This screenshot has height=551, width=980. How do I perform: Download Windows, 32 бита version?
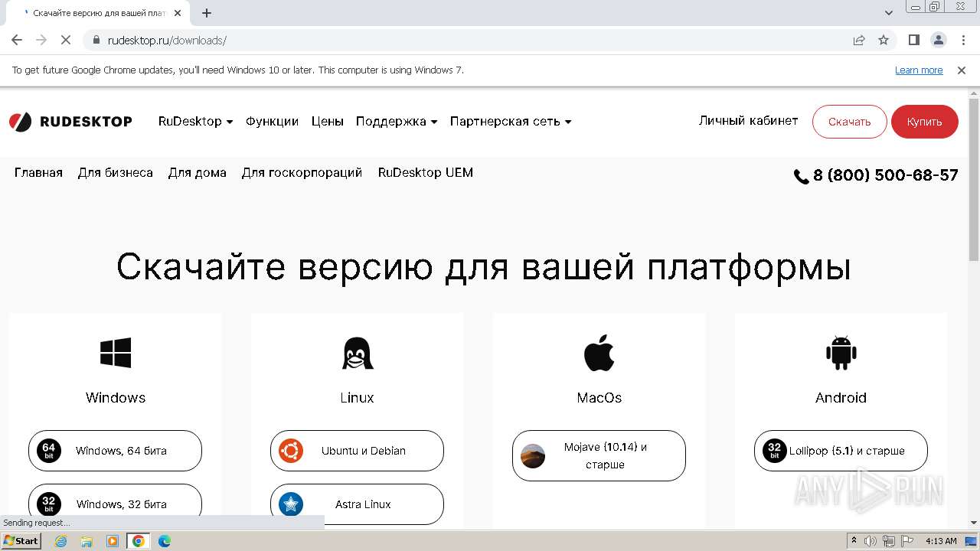click(115, 504)
